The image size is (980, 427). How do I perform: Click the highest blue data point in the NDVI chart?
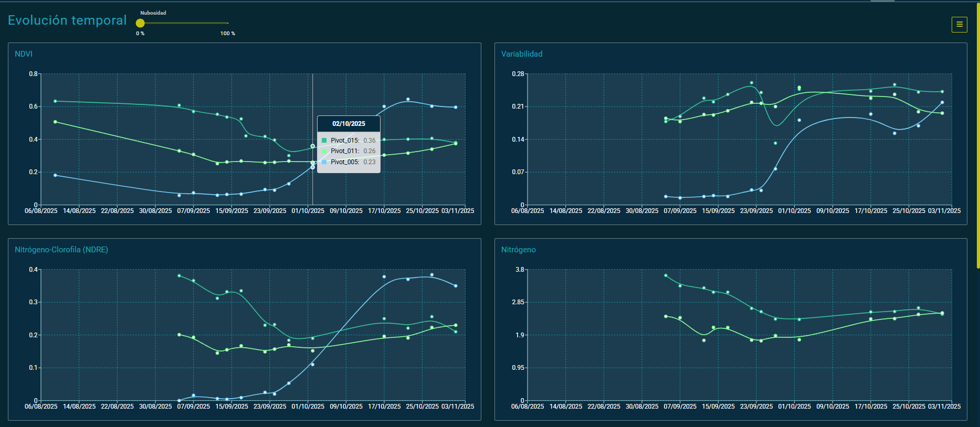(408, 99)
